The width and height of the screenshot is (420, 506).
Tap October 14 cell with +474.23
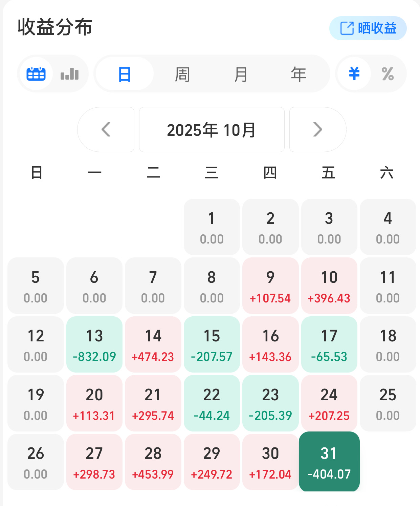[153, 344]
